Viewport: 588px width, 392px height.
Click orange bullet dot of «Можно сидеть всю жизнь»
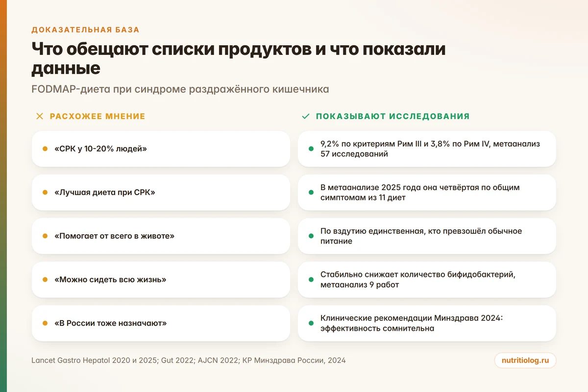click(45, 280)
